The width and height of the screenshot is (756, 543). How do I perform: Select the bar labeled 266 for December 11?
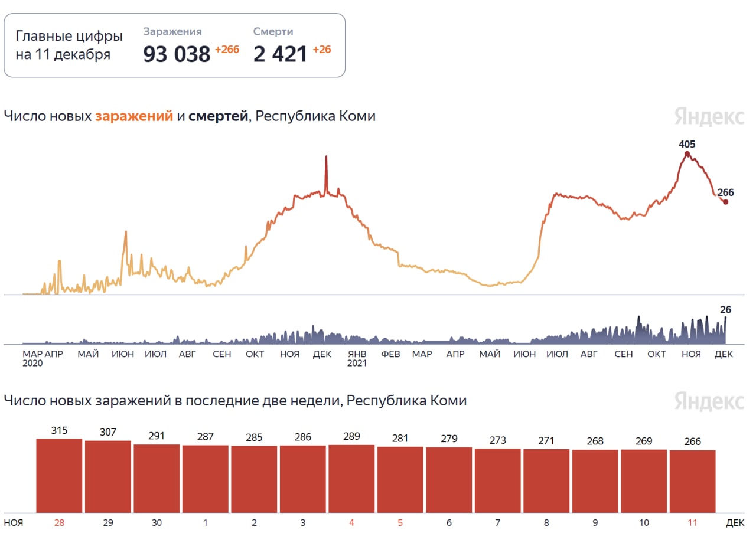coord(693,482)
